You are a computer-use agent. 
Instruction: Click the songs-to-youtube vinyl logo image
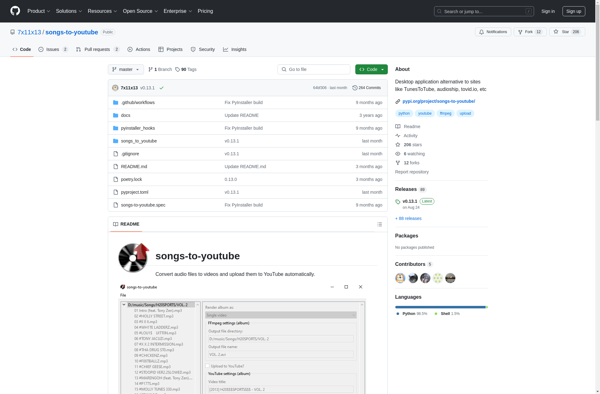[x=134, y=257]
